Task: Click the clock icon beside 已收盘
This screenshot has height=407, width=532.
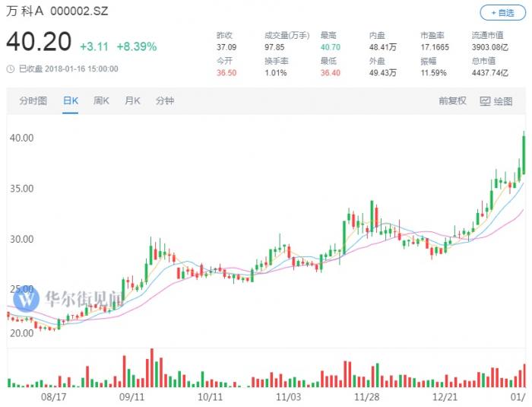Action: 11,68
